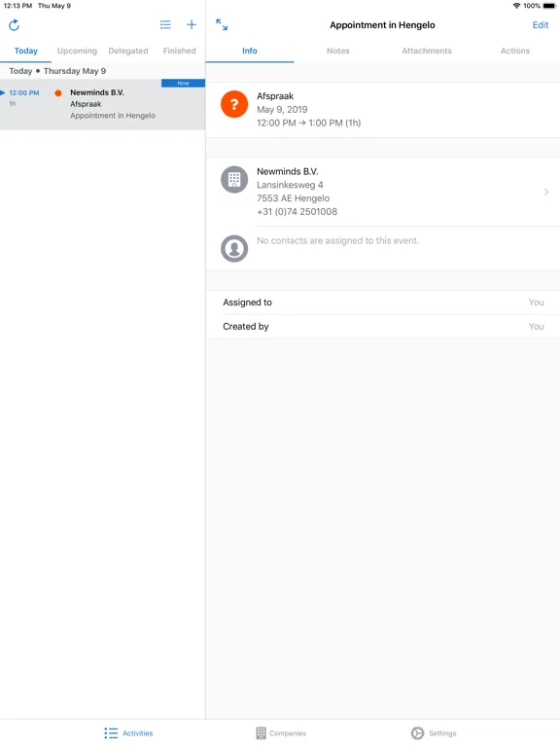
Task: Add a new activity with plus icon
Action: tap(192, 24)
